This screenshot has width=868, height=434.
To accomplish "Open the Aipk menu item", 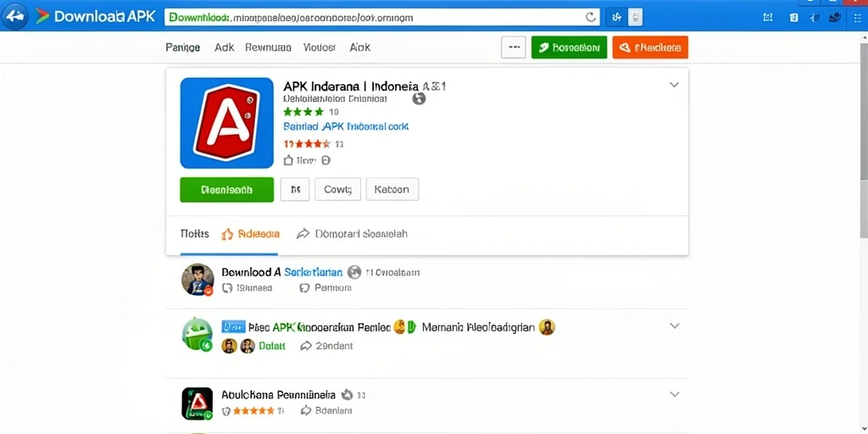I will [x=359, y=47].
